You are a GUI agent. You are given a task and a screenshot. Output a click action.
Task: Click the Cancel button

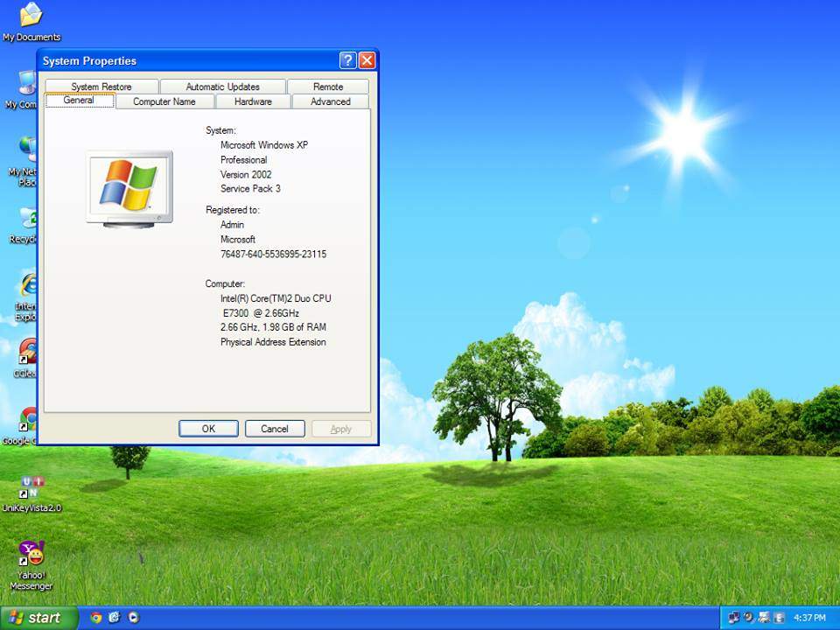click(x=275, y=429)
